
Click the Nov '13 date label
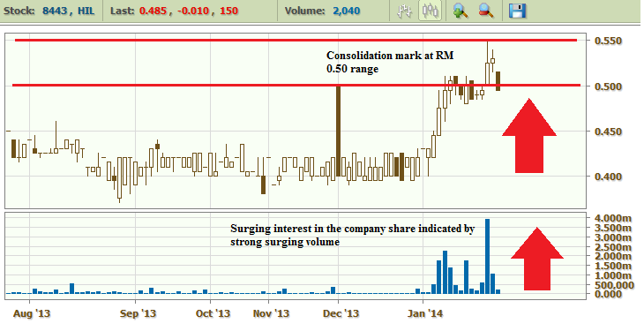(x=271, y=313)
